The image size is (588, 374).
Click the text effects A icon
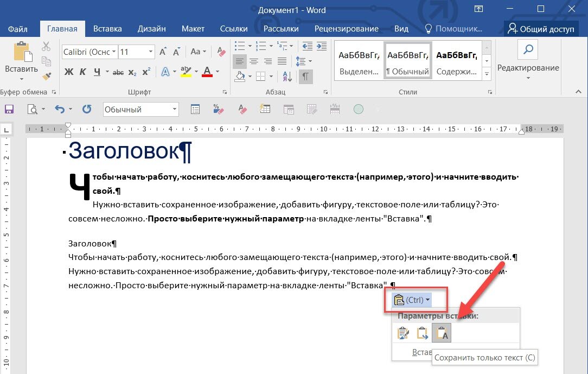165,72
